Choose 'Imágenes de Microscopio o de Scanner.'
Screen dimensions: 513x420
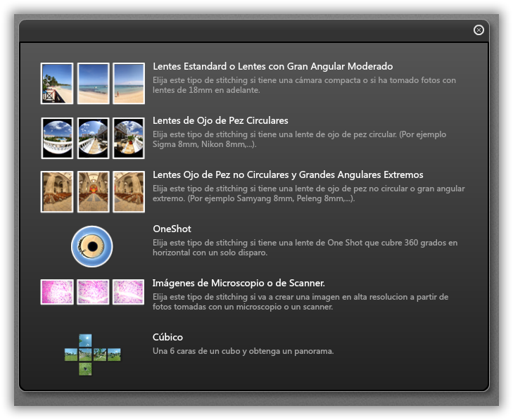(239, 284)
